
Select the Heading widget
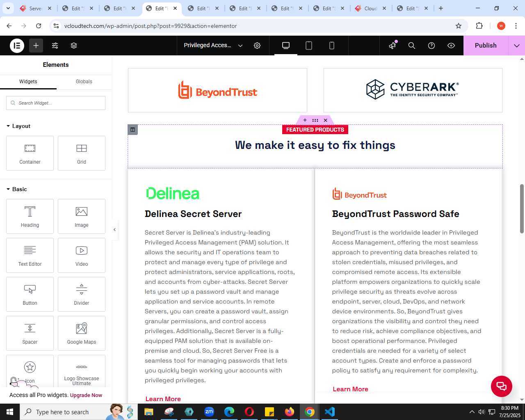click(x=30, y=217)
